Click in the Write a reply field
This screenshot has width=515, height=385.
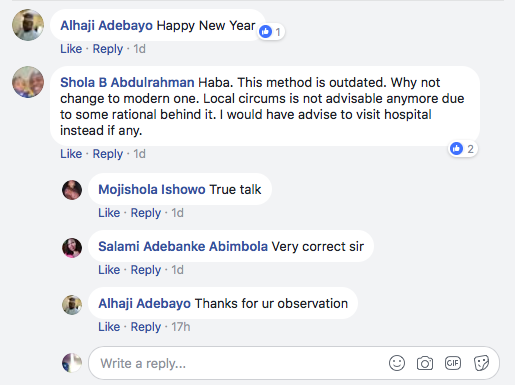240,363
